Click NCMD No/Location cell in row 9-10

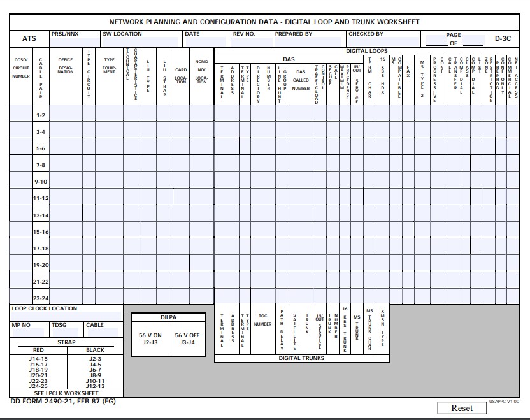coord(202,180)
